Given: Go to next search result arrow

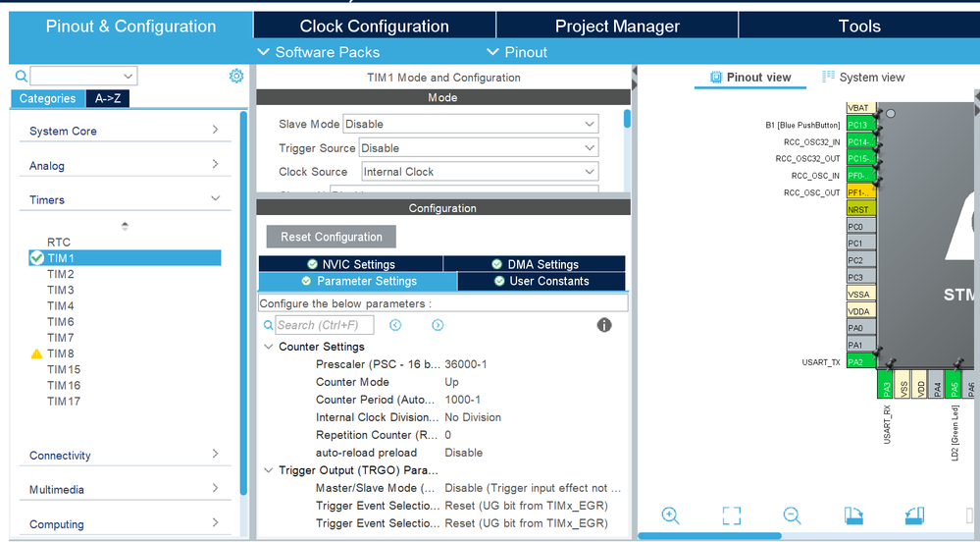Looking at the screenshot, I should 438,325.
